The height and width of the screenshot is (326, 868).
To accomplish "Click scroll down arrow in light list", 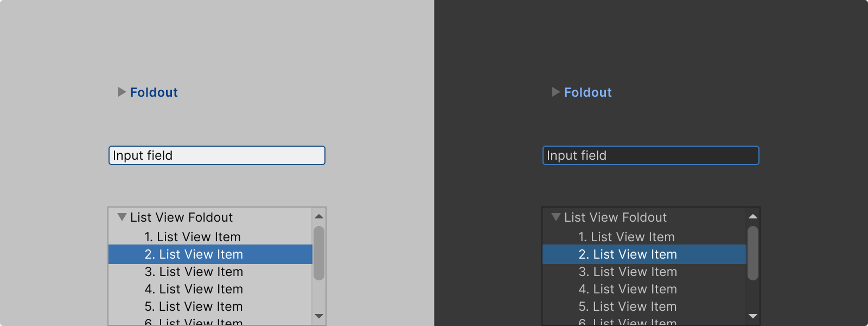I will point(319,316).
